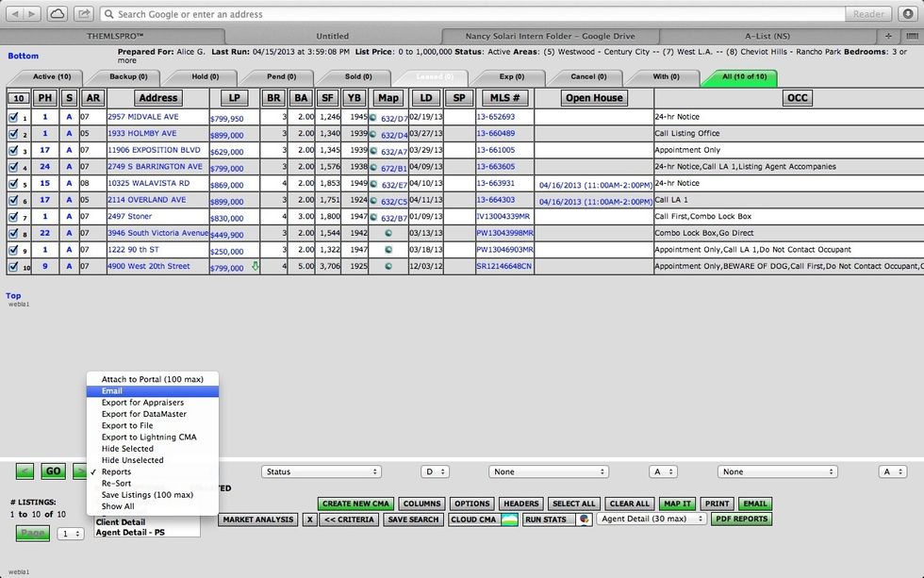Click the MAP IT button
The image size is (924, 578).
coord(677,504)
